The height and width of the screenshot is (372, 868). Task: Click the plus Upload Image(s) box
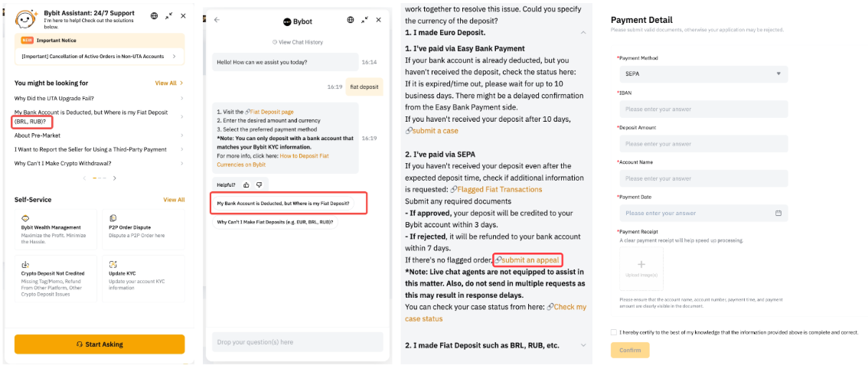tap(641, 268)
